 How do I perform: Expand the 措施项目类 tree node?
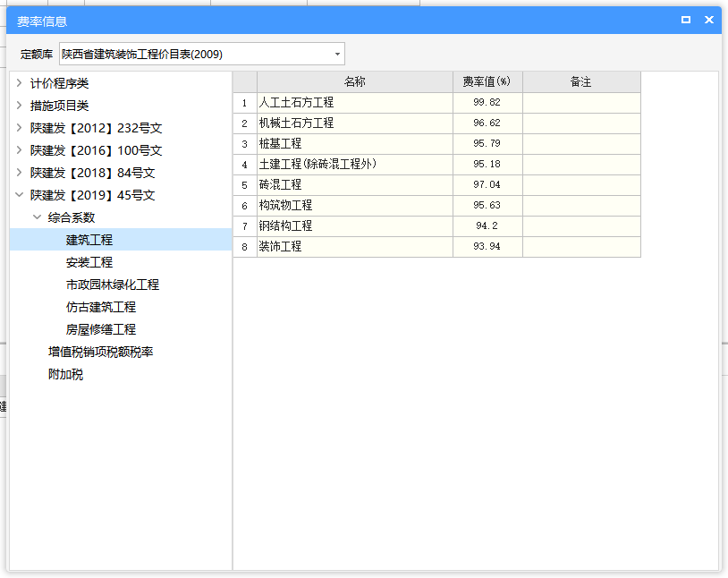coord(19,106)
